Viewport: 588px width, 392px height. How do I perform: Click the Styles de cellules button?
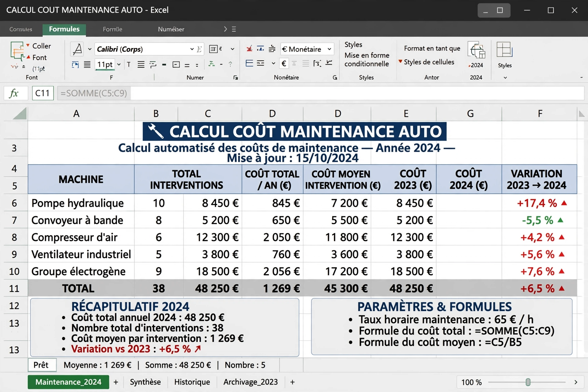[x=429, y=62]
